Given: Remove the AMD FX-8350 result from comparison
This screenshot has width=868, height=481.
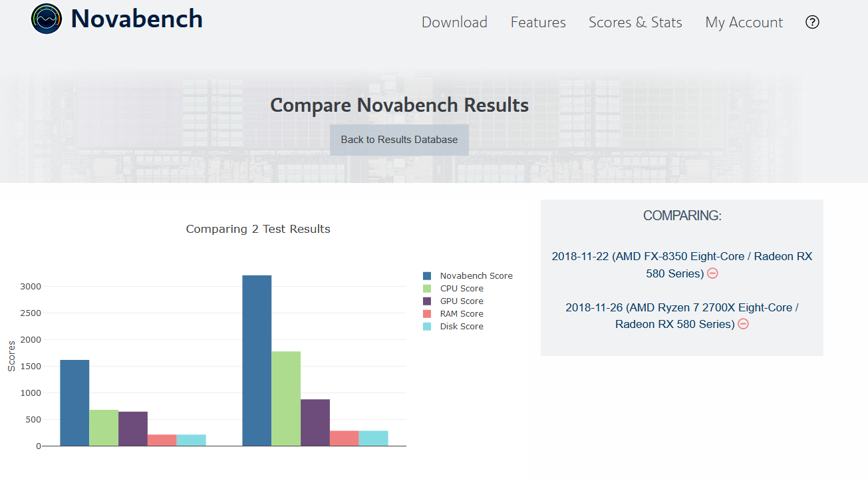Looking at the screenshot, I should [x=712, y=273].
